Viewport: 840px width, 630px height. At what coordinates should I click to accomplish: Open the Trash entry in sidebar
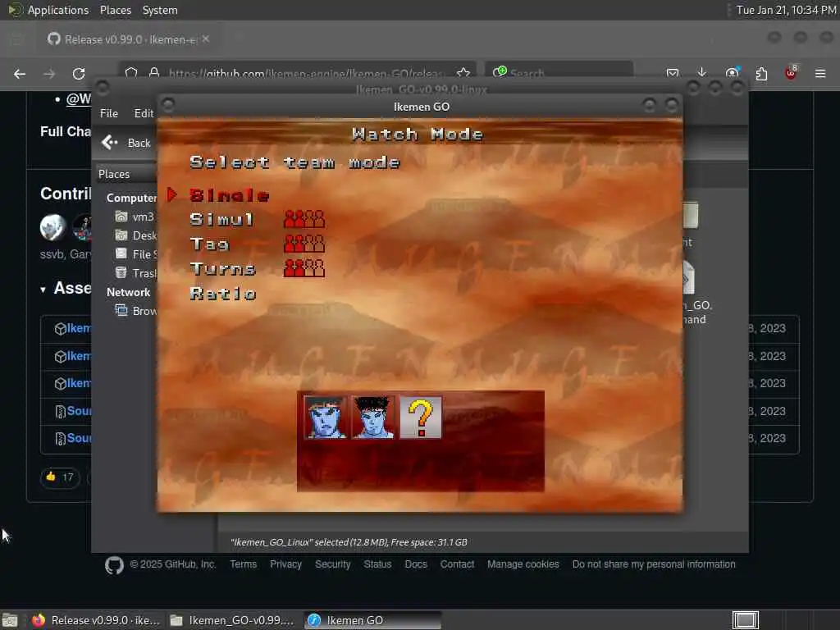(x=136, y=272)
